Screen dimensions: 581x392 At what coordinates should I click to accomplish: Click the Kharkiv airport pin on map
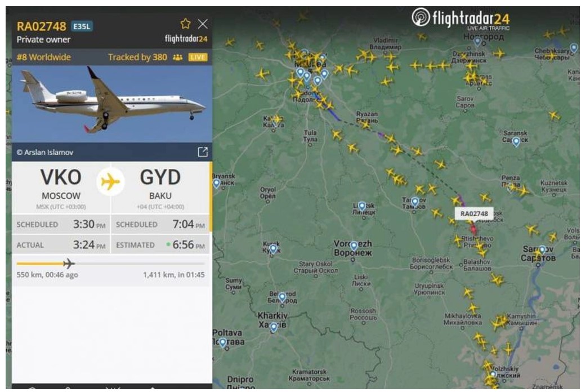coord(274,327)
